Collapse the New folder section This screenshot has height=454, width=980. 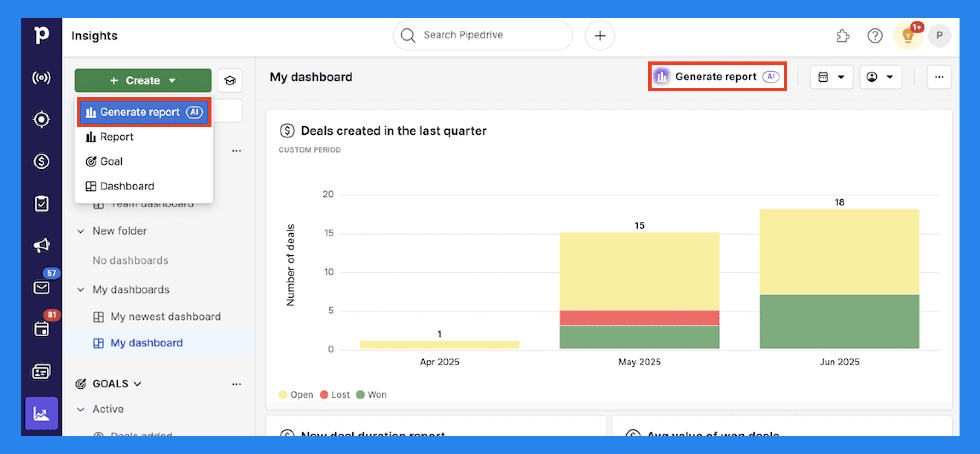81,231
